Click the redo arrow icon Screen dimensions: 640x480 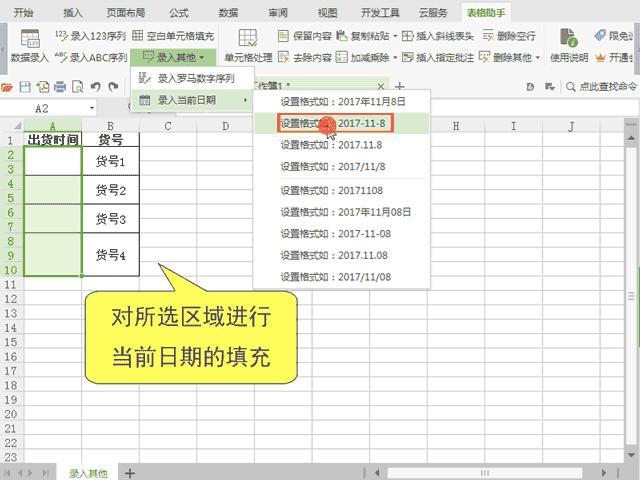(113, 87)
